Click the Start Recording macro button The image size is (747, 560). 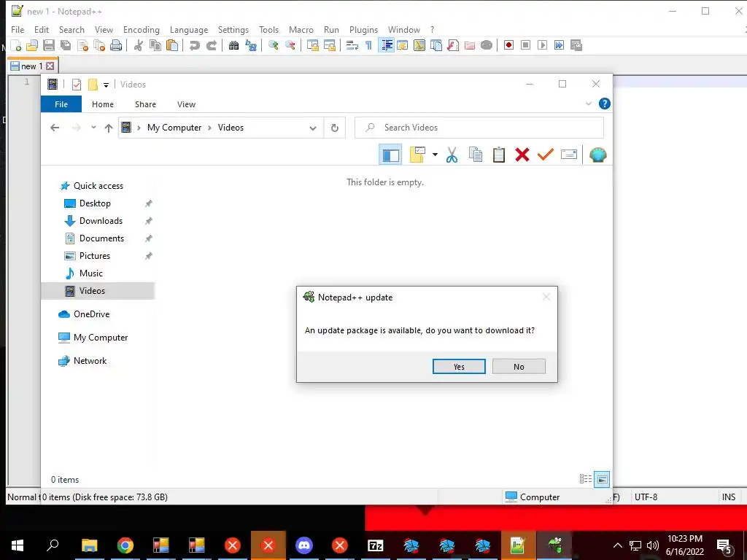tap(508, 45)
